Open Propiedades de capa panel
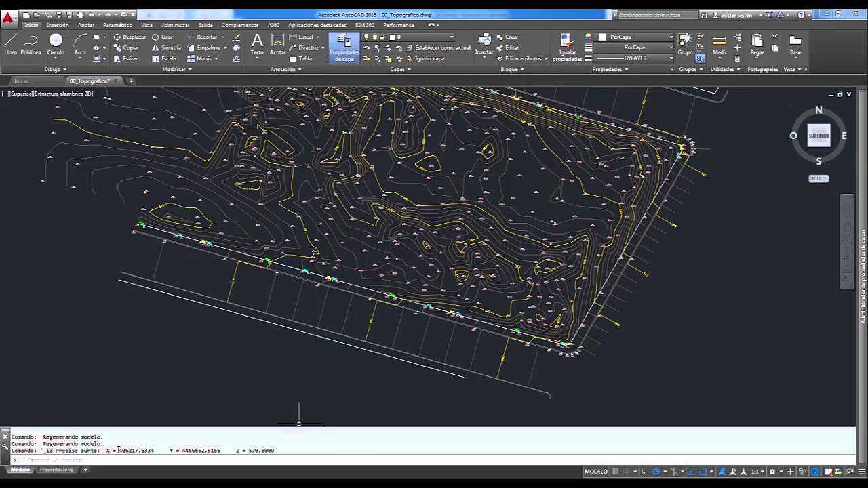The height and width of the screenshot is (488, 868). point(344,47)
